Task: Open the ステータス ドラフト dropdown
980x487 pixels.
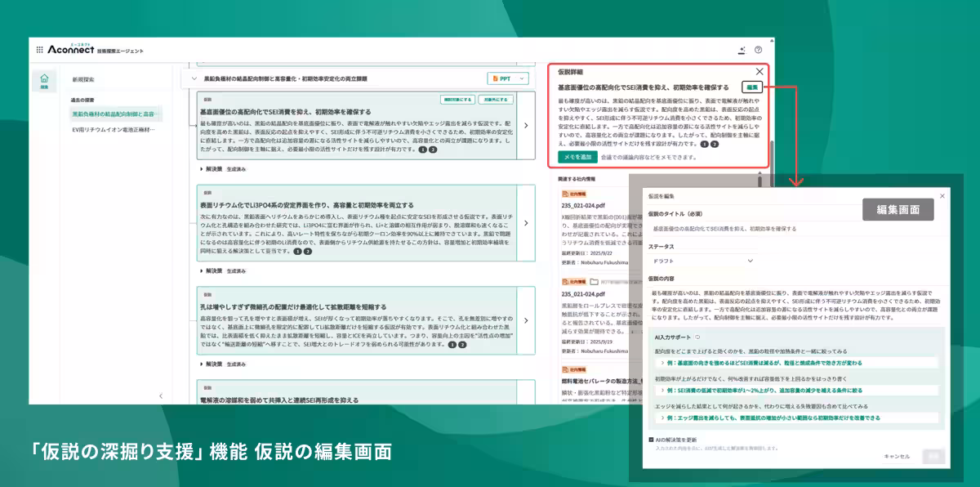Action: coord(702,261)
